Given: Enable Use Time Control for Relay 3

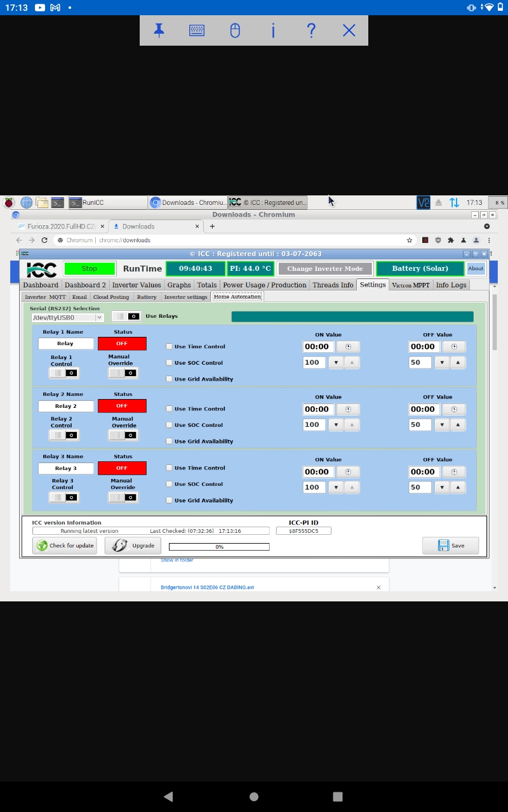Looking at the screenshot, I should [x=169, y=468].
